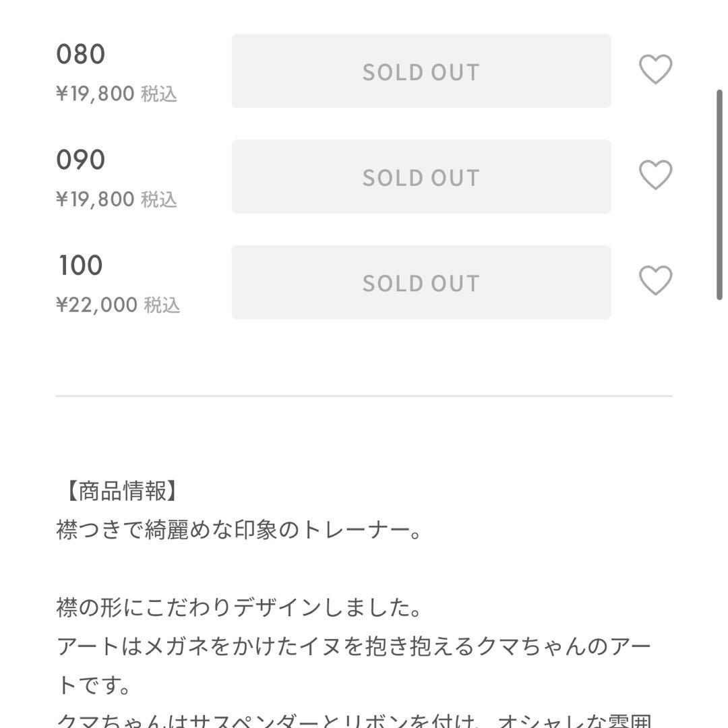This screenshot has width=728, height=728.
Task: Click the line starting アートはメガネをかけた
Action: point(354,648)
